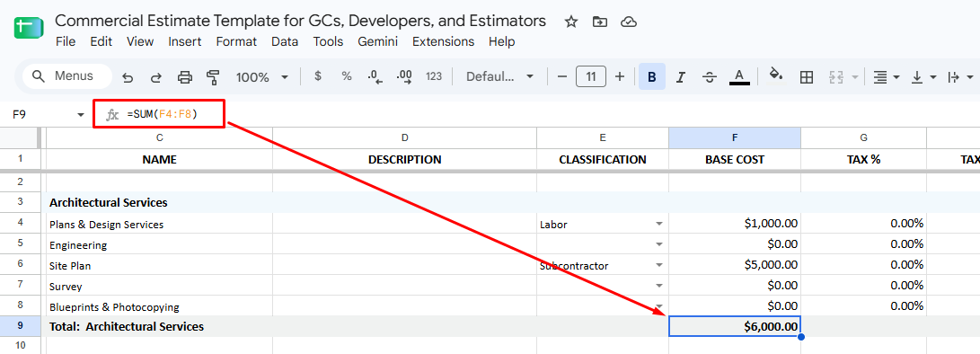The height and width of the screenshot is (354, 980).
Task: Expand merge cells options arrow
Action: (854, 77)
